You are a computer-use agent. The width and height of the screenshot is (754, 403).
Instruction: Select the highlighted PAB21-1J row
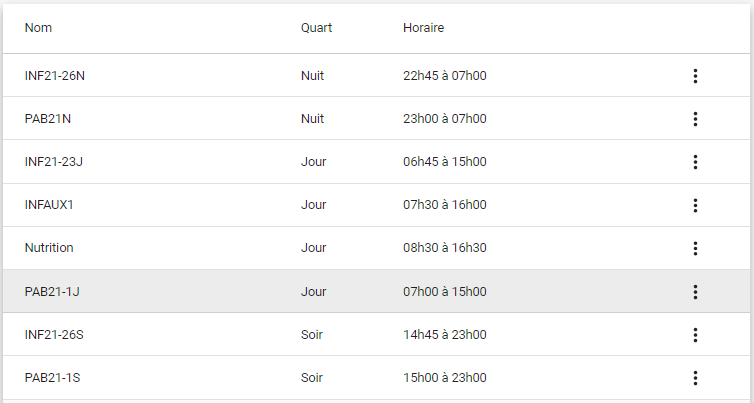point(52,292)
